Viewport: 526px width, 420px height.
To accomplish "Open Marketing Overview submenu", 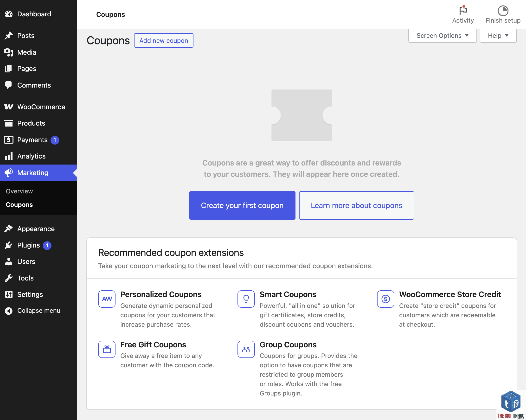I will tap(19, 191).
